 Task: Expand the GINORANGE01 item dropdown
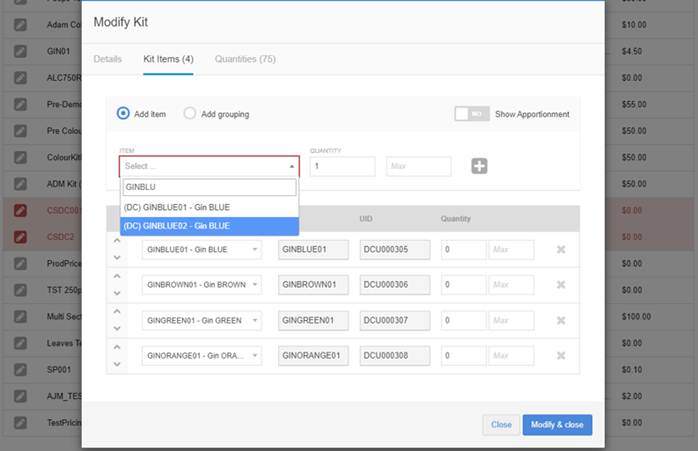(x=202, y=355)
